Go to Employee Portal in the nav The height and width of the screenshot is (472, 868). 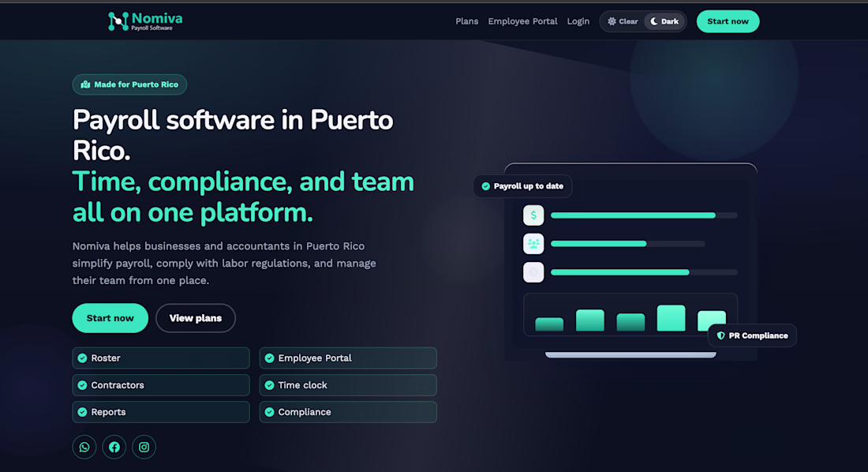(522, 21)
